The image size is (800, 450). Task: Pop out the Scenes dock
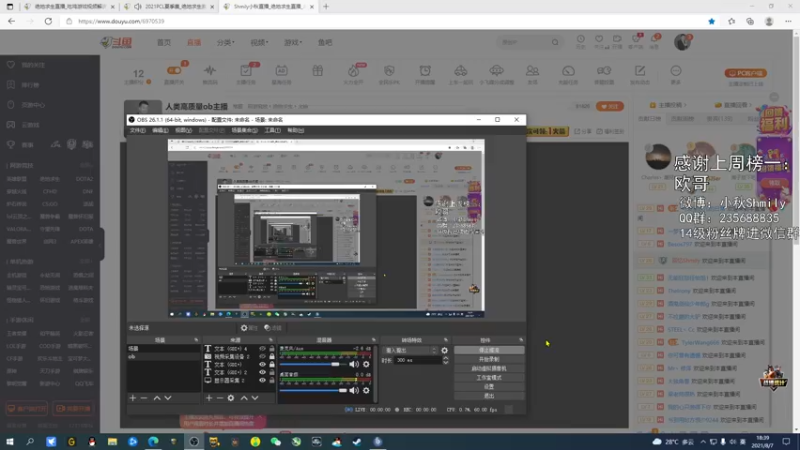[x=196, y=340]
